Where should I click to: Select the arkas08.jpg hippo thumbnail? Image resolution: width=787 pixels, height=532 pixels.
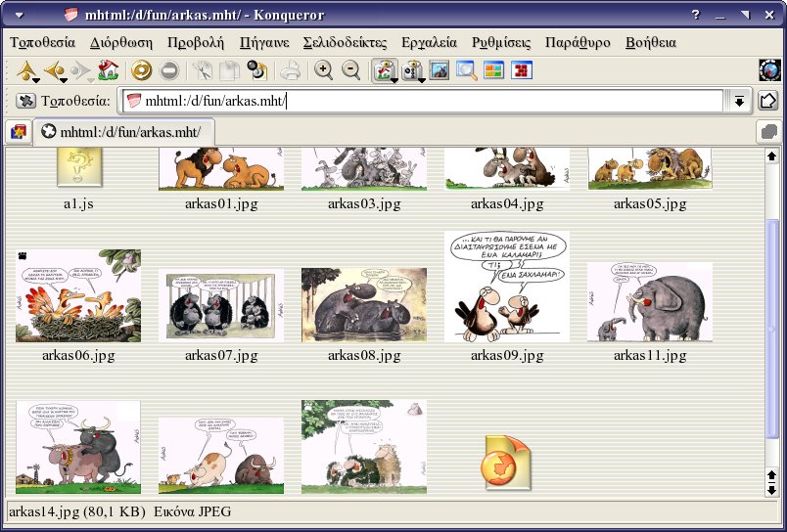(364, 305)
